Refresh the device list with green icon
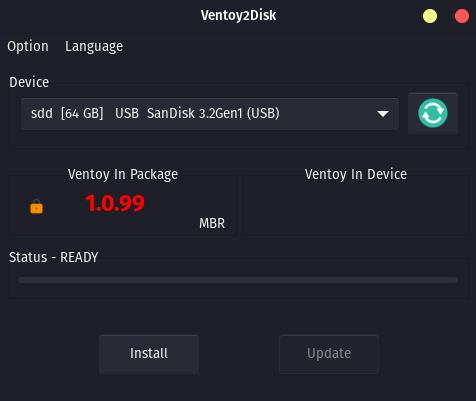 (433, 113)
